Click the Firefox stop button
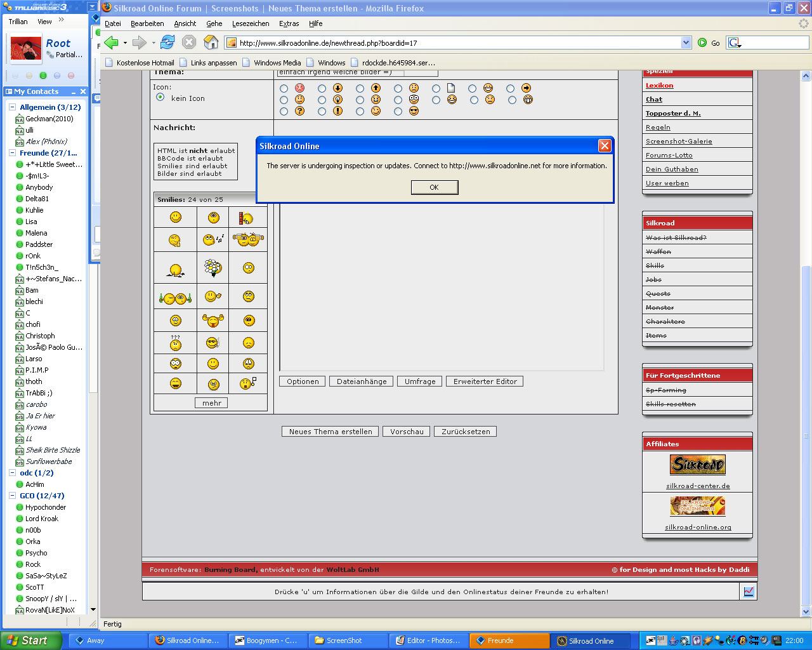812x650 pixels. 189,43
